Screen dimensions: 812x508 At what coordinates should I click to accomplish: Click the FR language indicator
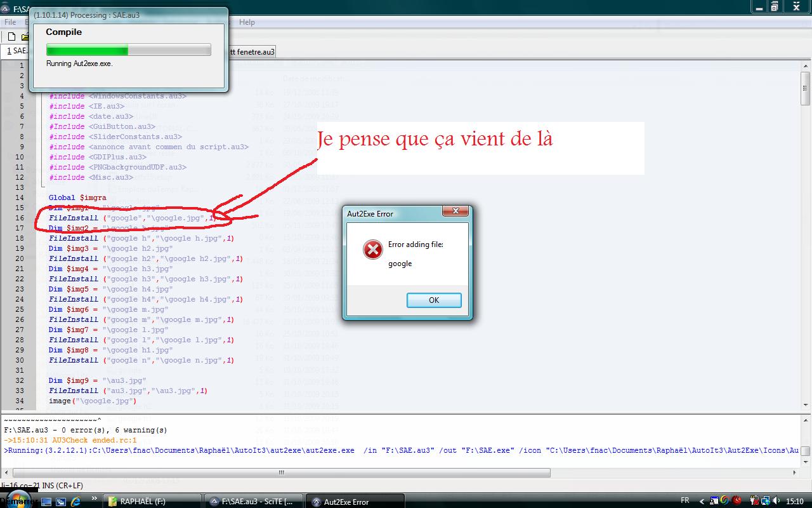685,500
